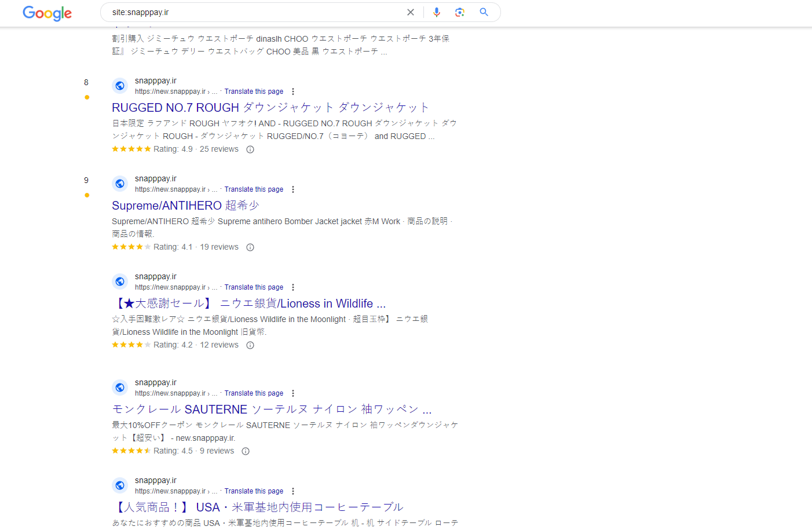Clear the search box text

point(410,12)
